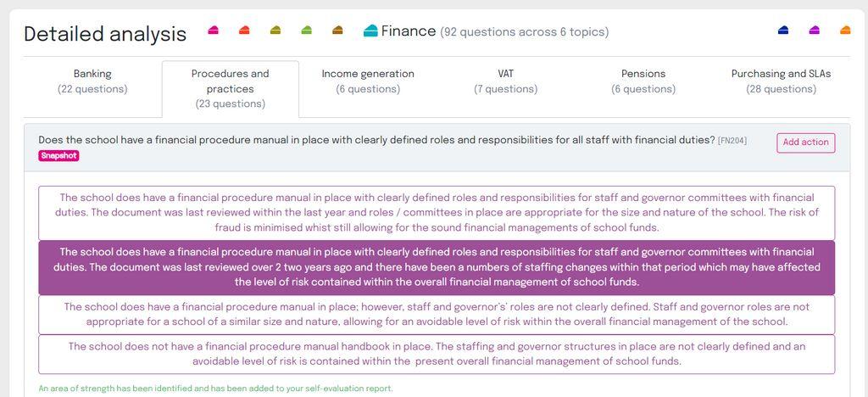The width and height of the screenshot is (868, 397).
Task: Select the magenta house category icon
Action: point(814,31)
